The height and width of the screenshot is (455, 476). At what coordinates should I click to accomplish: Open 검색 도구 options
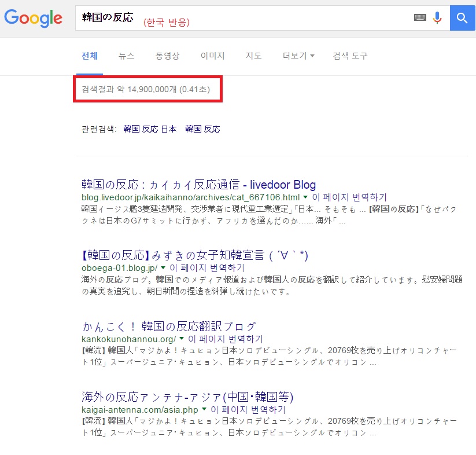pos(350,56)
